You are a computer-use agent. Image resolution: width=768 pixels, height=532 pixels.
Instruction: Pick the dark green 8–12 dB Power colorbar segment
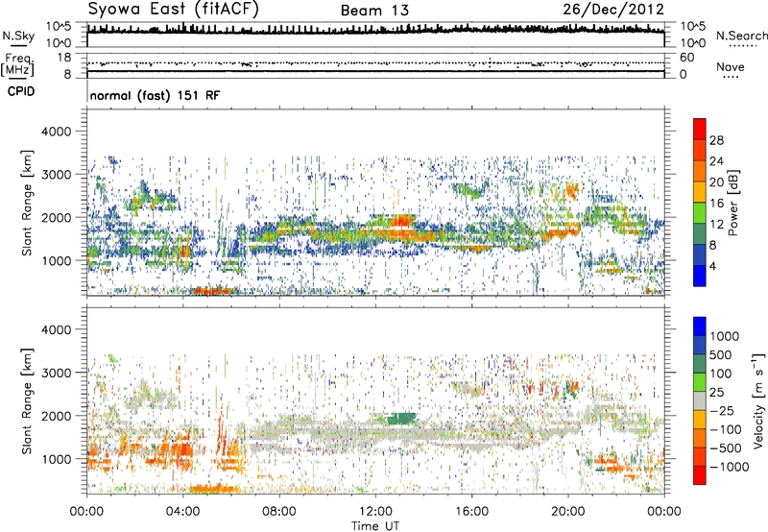(700, 234)
